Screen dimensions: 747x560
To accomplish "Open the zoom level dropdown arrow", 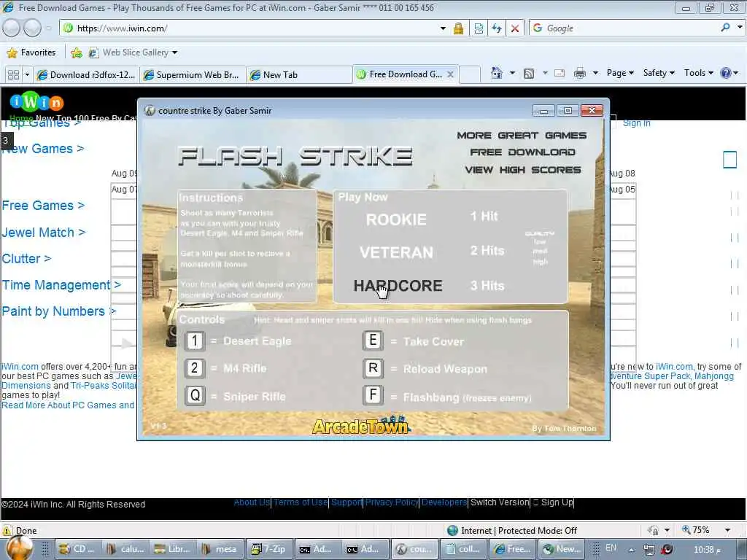I will point(727,530).
